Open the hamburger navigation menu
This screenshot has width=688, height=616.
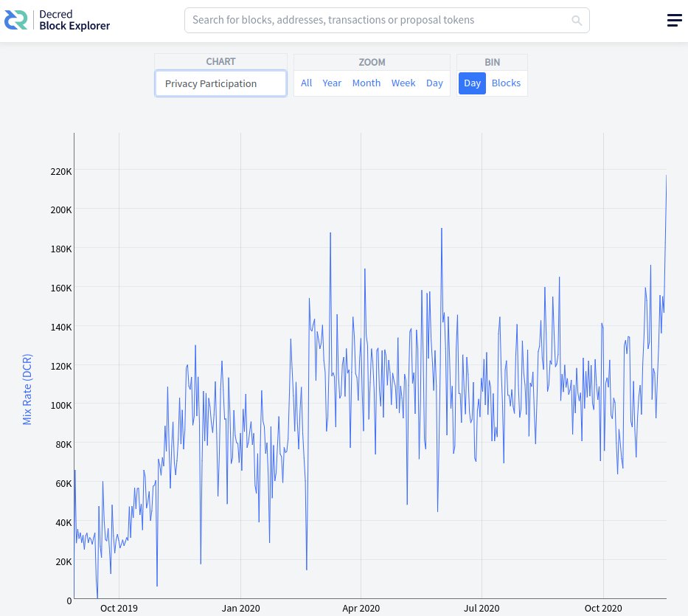[675, 20]
